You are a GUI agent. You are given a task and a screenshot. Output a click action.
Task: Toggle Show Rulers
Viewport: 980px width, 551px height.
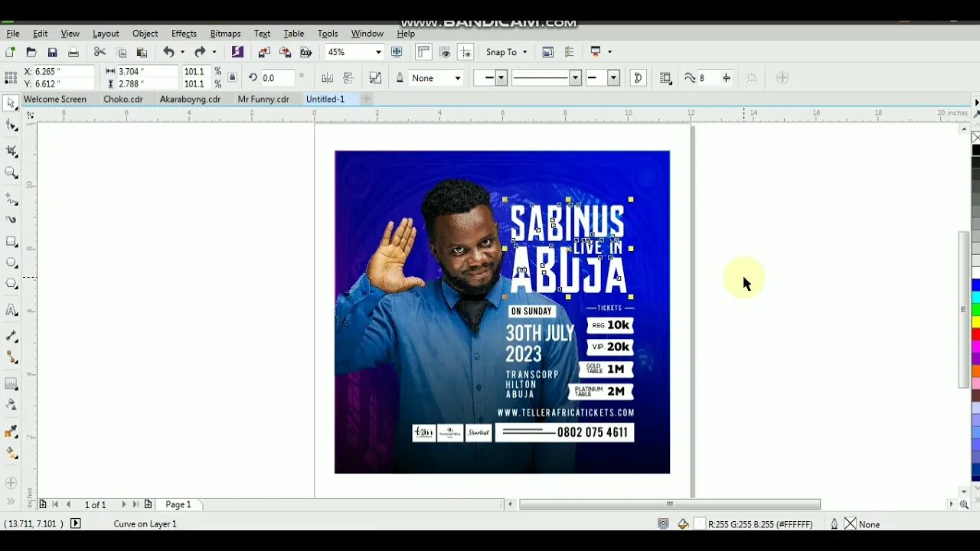[423, 52]
